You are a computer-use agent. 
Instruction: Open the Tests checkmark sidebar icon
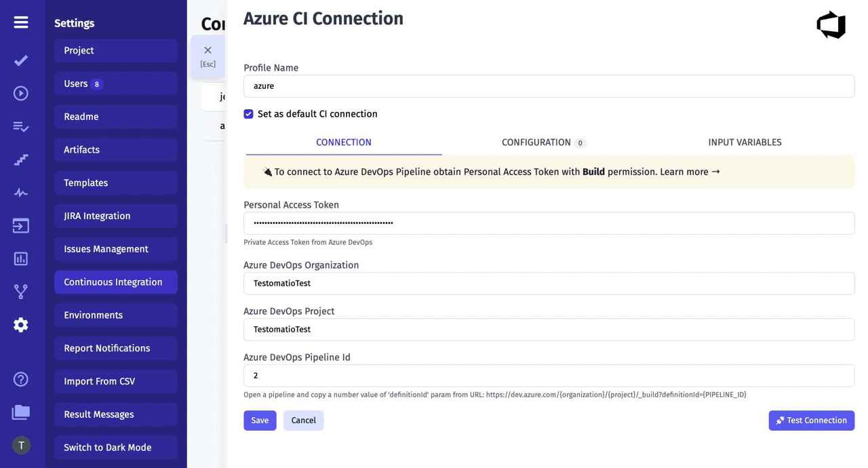pyautogui.click(x=21, y=60)
